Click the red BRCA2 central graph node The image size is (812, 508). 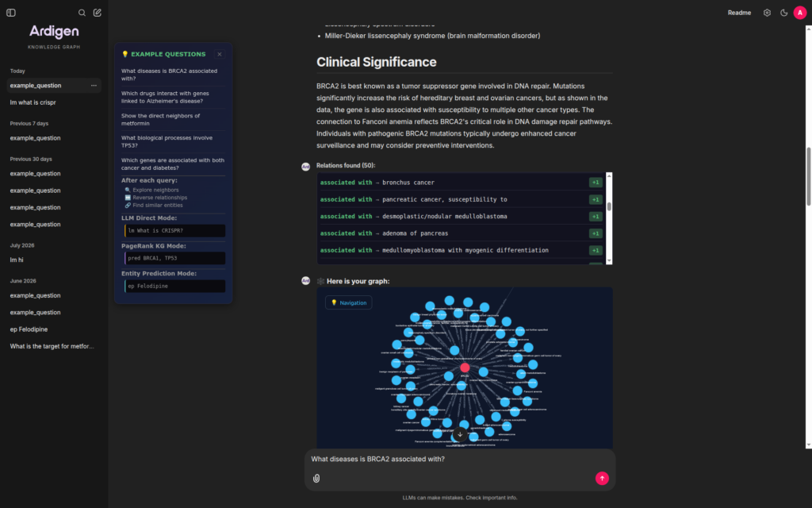click(x=465, y=368)
